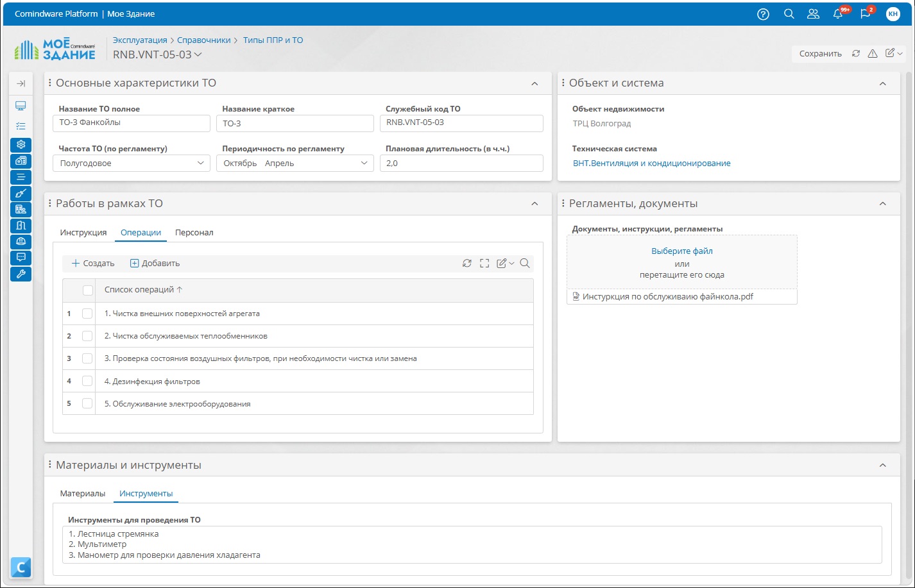Expand the operations table to fullscreen

484,264
